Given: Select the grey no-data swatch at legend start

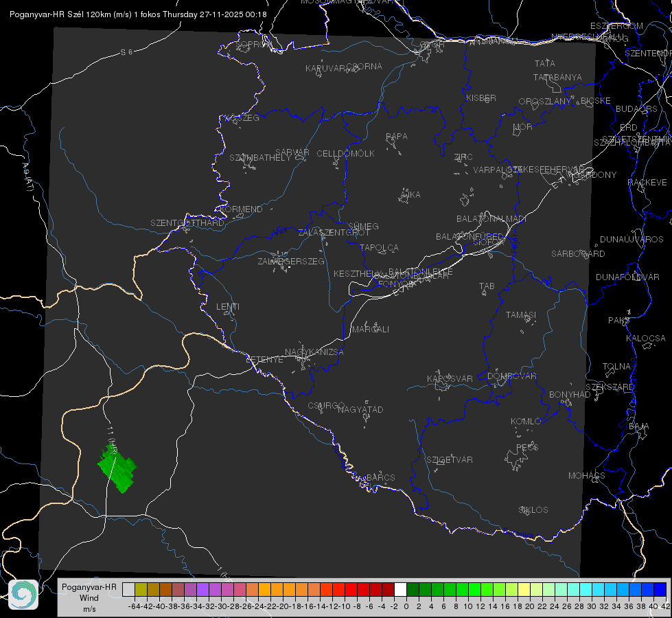Looking at the screenshot, I should (x=128, y=589).
